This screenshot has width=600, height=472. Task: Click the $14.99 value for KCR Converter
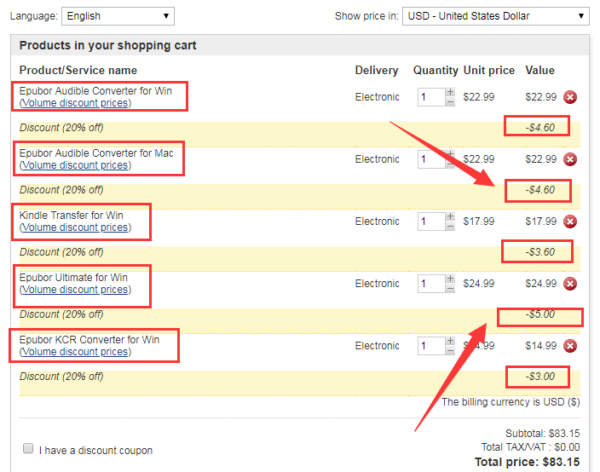tap(541, 346)
